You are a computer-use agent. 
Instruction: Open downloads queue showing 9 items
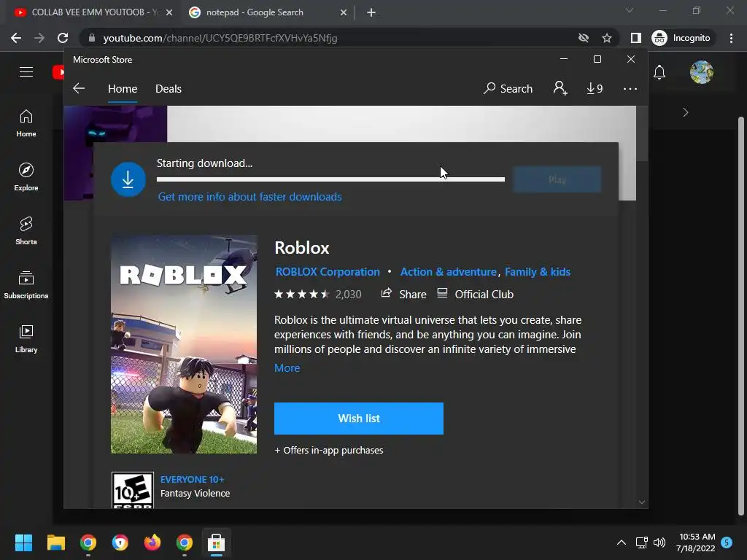595,88
